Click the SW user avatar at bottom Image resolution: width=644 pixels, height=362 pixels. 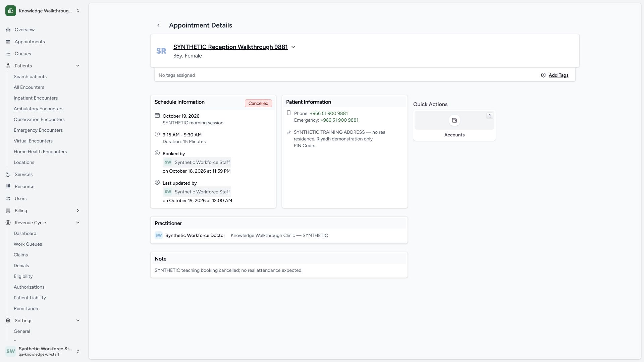[x=11, y=351]
